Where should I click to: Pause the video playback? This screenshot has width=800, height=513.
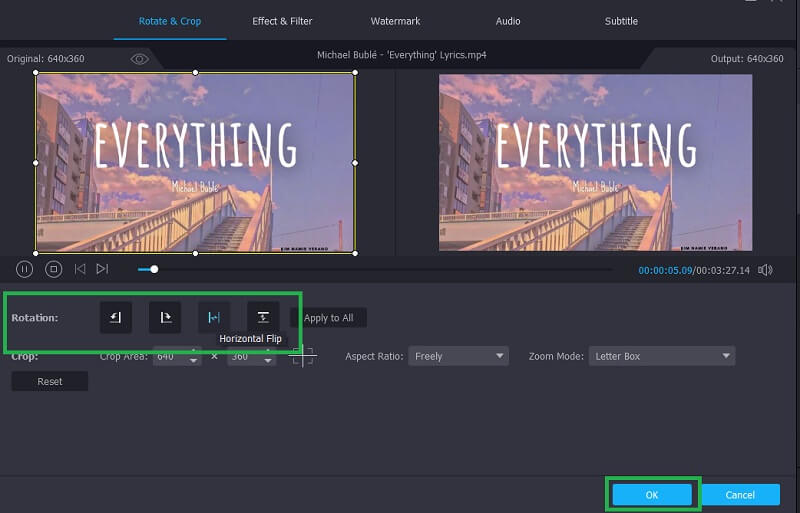(x=25, y=269)
